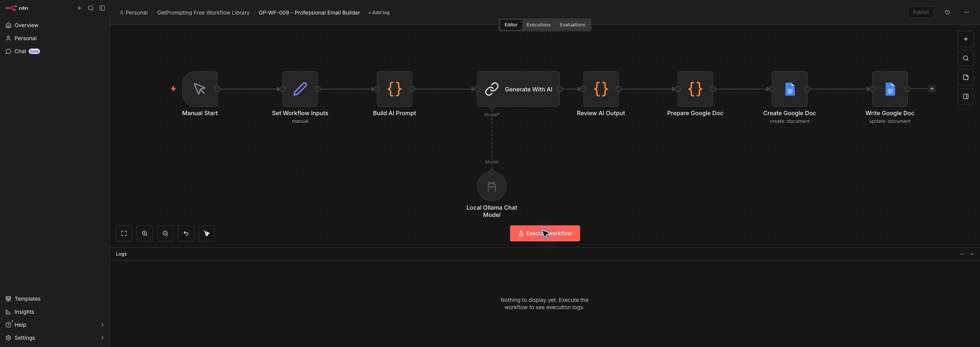This screenshot has height=347, width=980.
Task: Tidy up the workflow nodes
Action: point(207,233)
